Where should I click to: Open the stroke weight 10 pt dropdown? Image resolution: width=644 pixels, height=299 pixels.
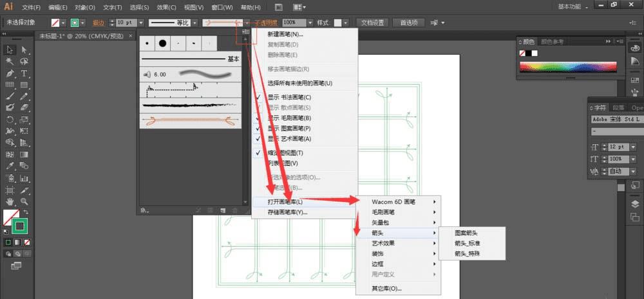tap(141, 23)
